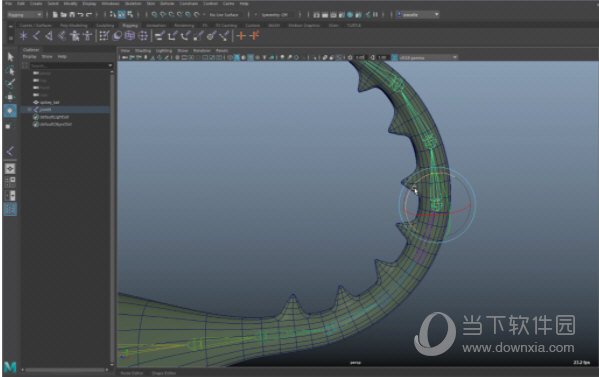Switch to single perspective view layout
Image resolution: width=599 pixels, height=377 pixels.
pyautogui.click(x=10, y=168)
